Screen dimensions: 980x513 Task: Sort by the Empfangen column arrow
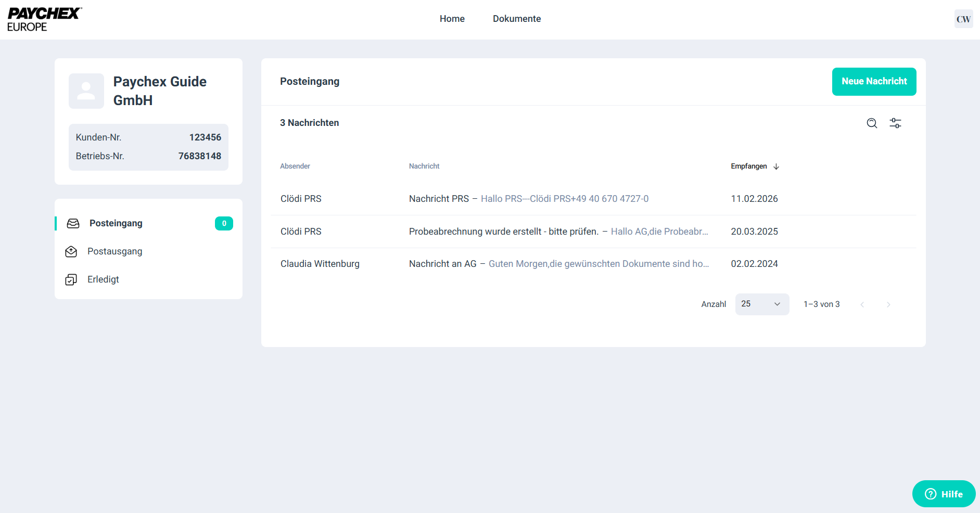click(x=776, y=166)
